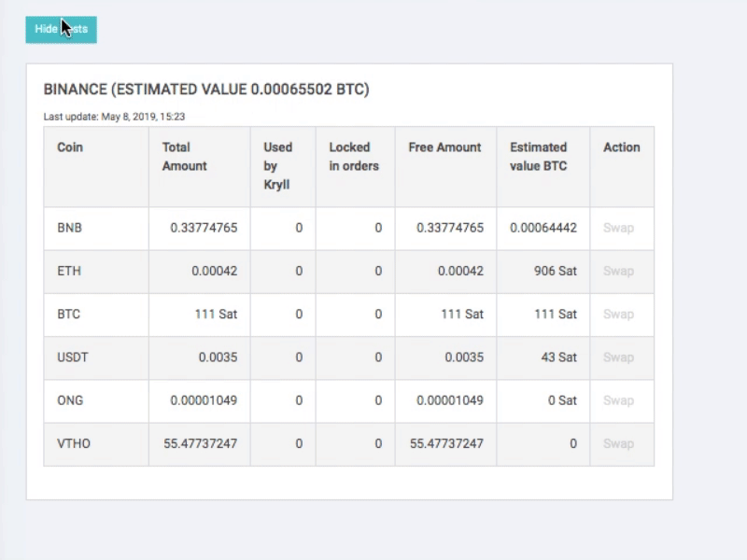Click the Binance estimated value heading
The width and height of the screenshot is (747, 560).
(206, 90)
